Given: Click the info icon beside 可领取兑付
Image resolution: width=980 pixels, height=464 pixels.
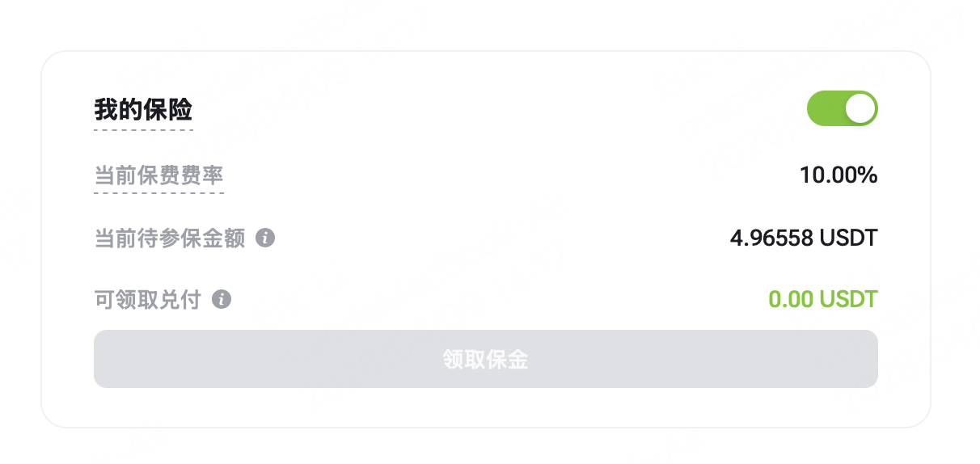Looking at the screenshot, I should (x=222, y=300).
